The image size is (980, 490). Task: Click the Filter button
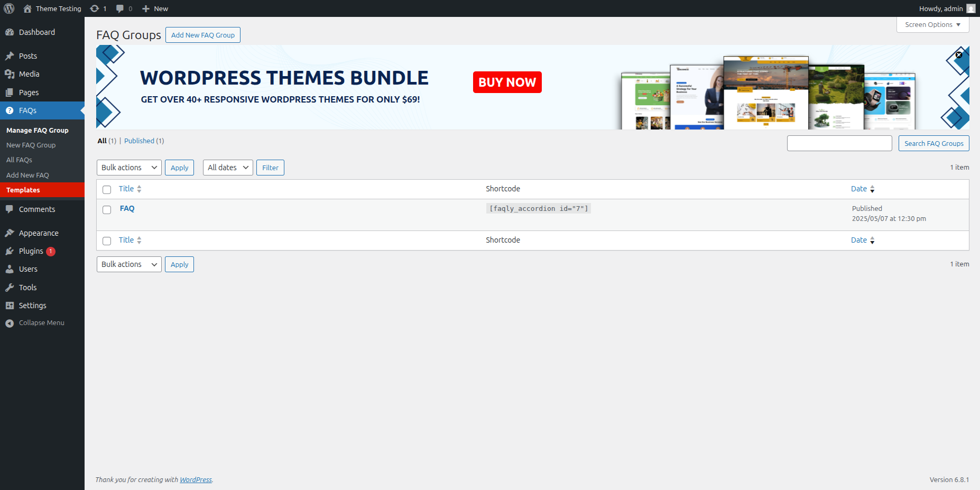tap(270, 168)
